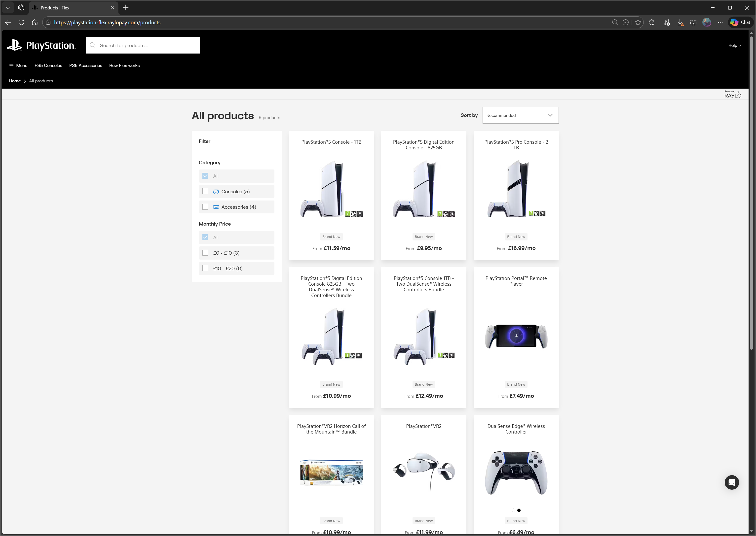Open Copilot Chat in browser toolbar

(740, 22)
